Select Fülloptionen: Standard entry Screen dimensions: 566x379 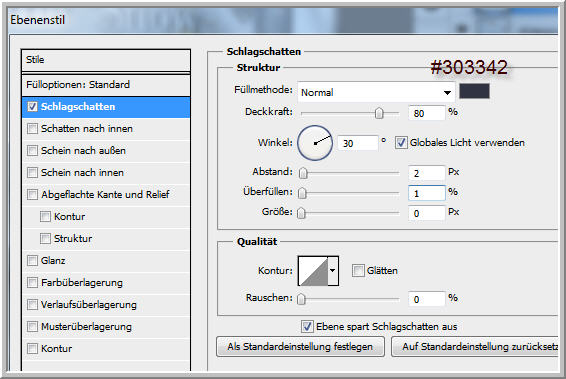point(106,85)
